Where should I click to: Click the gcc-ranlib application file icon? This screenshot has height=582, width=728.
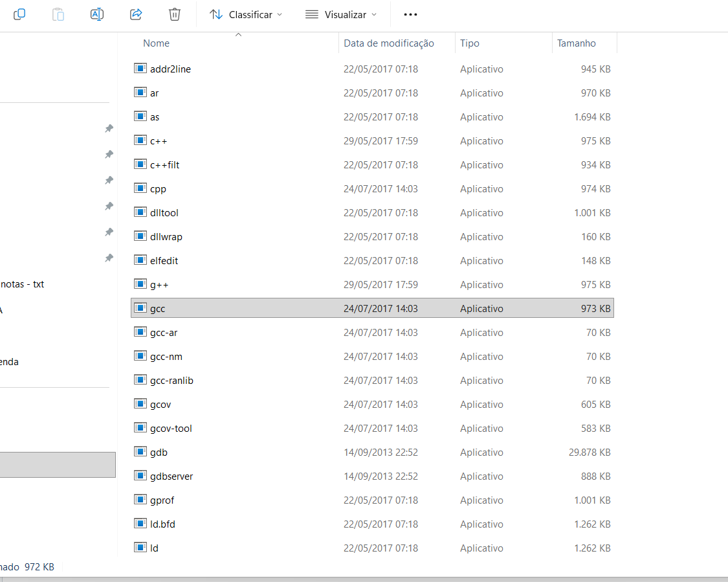point(140,380)
